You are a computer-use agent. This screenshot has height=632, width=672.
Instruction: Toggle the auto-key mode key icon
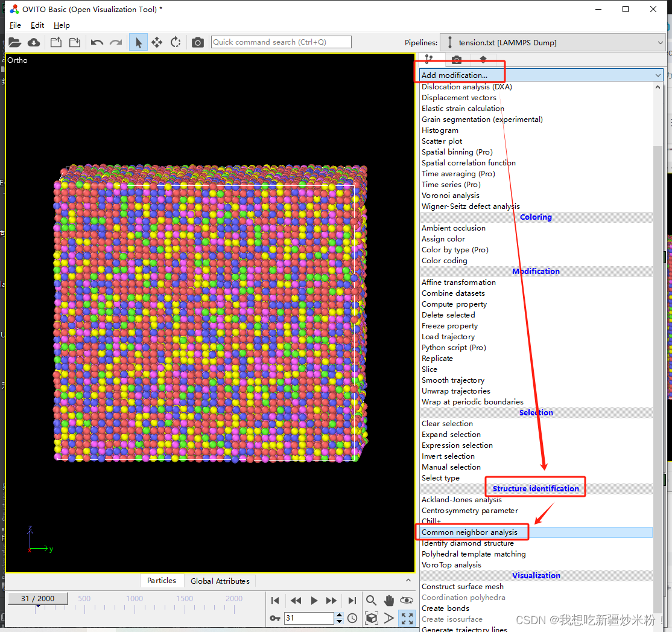[x=275, y=618]
